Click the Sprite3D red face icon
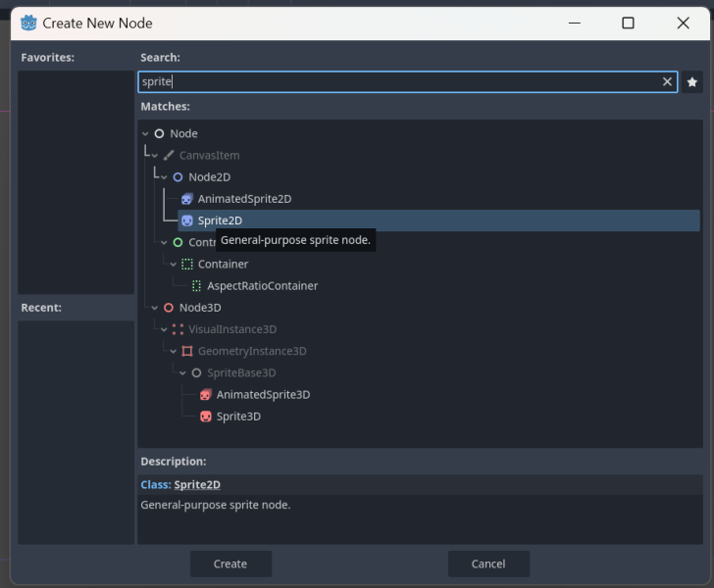Viewport: 714px width, 588px height. click(x=206, y=416)
